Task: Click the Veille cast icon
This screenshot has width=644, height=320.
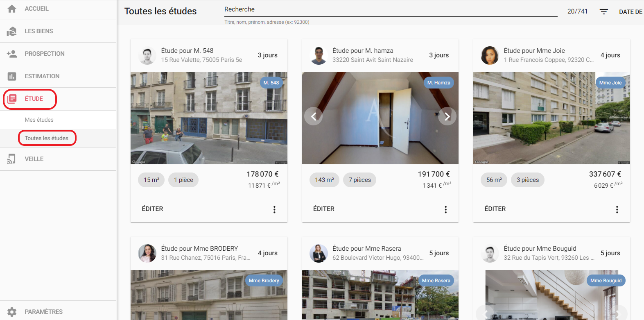Action: [x=12, y=159]
